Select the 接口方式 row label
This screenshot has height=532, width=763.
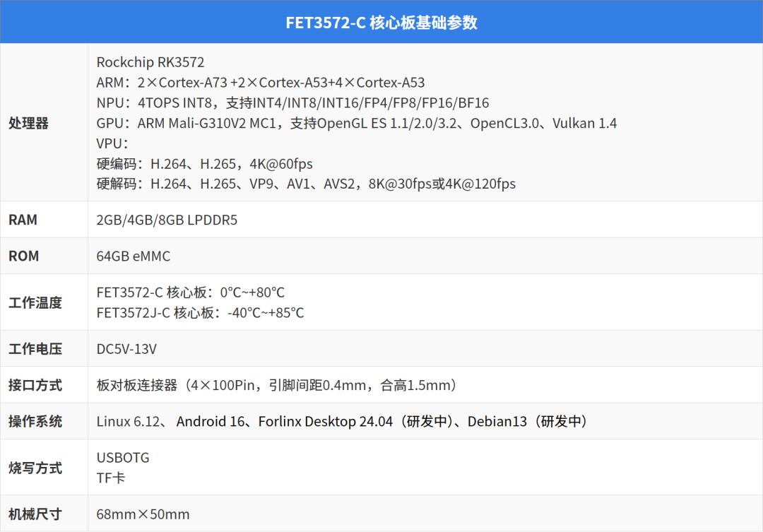point(35,386)
